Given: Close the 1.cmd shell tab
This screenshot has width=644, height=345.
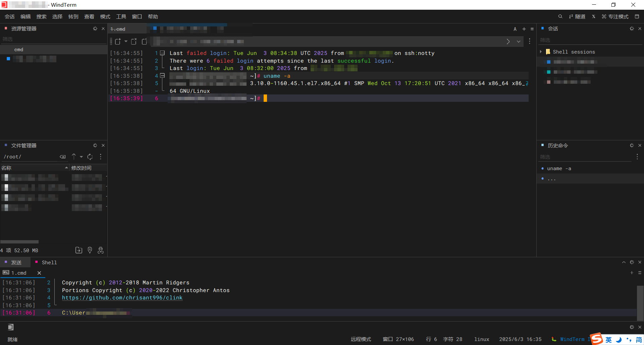Looking at the screenshot, I should [39, 273].
